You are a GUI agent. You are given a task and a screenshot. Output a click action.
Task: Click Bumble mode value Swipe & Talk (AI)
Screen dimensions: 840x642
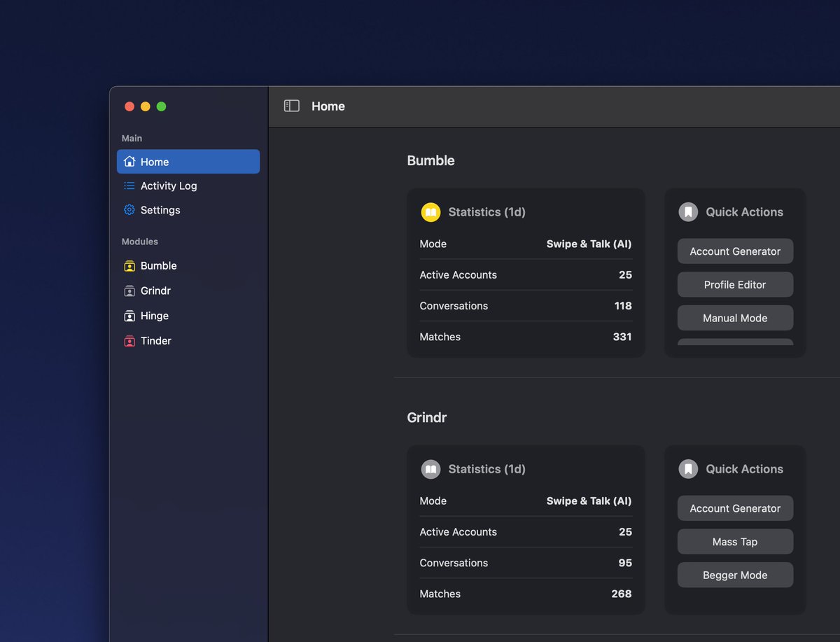click(589, 244)
